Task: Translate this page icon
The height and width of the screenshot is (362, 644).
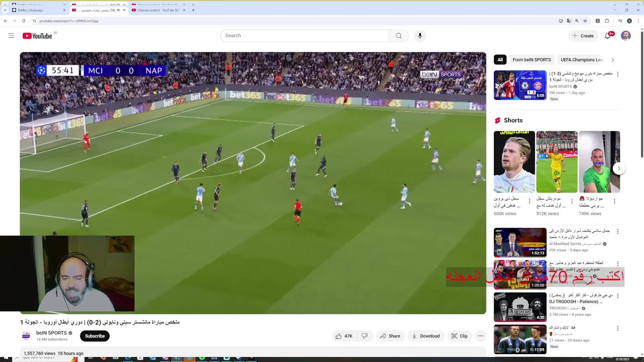Action: pyautogui.click(x=569, y=21)
